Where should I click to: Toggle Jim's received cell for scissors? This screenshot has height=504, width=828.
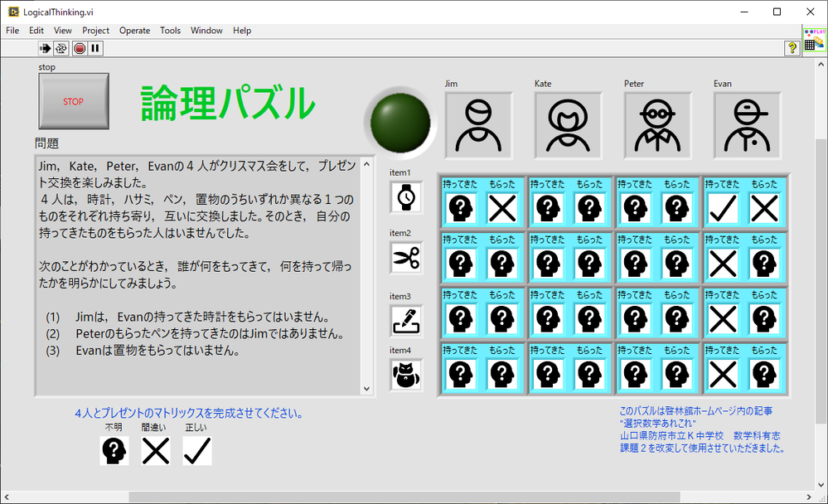tap(502, 264)
